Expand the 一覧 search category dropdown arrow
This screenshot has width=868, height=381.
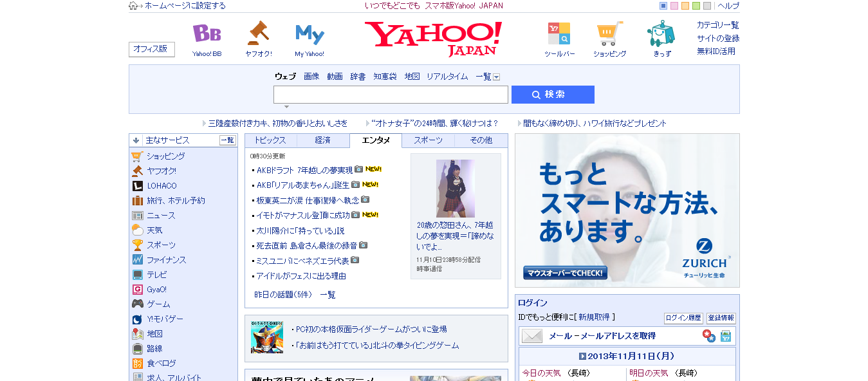pyautogui.click(x=496, y=77)
